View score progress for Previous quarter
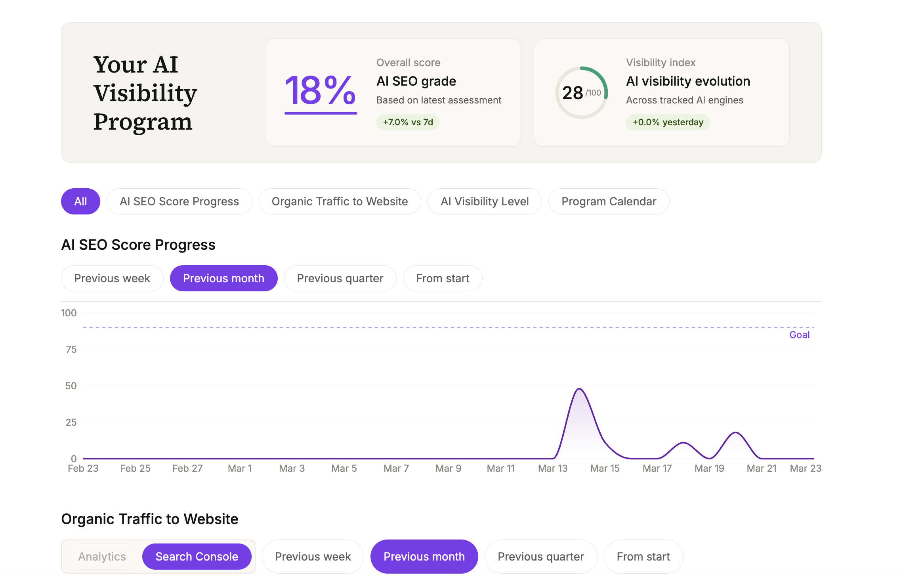 (x=340, y=278)
